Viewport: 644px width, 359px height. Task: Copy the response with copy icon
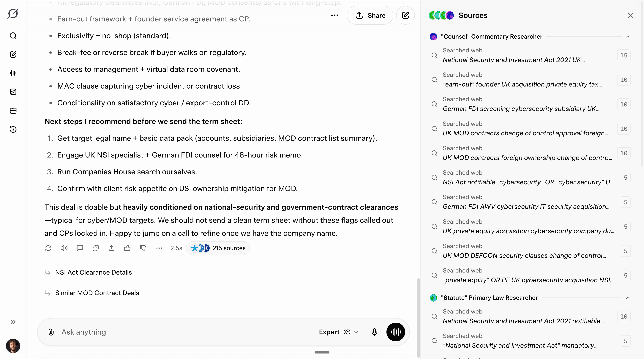coord(96,248)
